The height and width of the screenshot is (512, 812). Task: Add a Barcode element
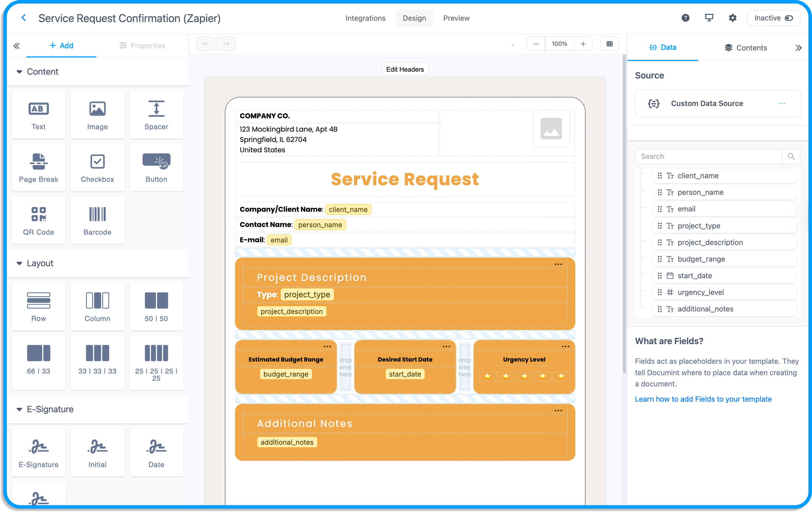point(97,220)
